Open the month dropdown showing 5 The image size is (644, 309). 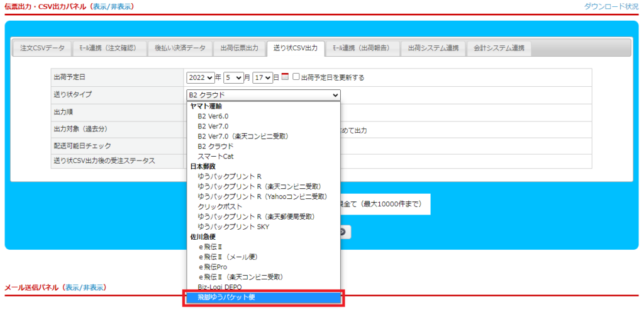click(233, 77)
